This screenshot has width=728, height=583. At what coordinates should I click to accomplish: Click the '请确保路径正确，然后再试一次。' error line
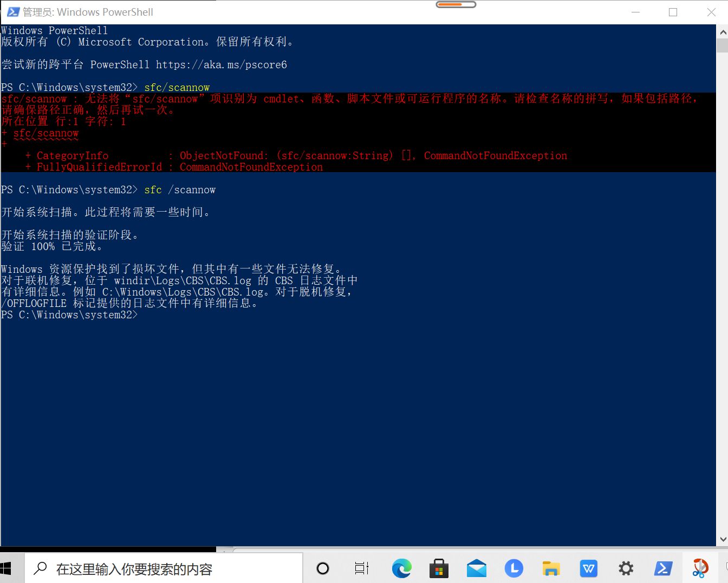coord(88,110)
